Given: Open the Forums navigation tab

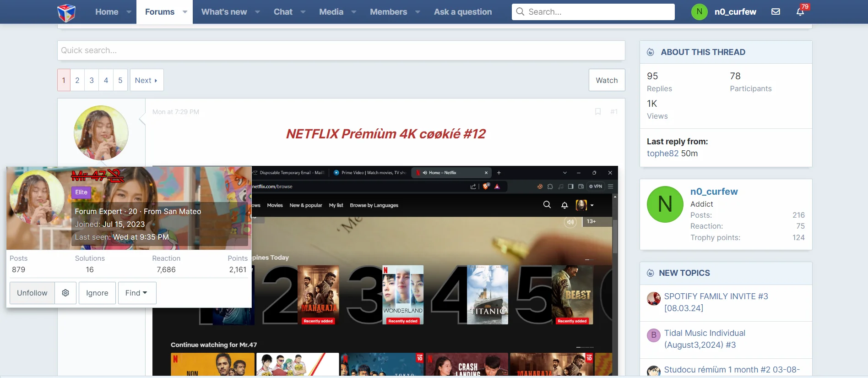Looking at the screenshot, I should [160, 12].
